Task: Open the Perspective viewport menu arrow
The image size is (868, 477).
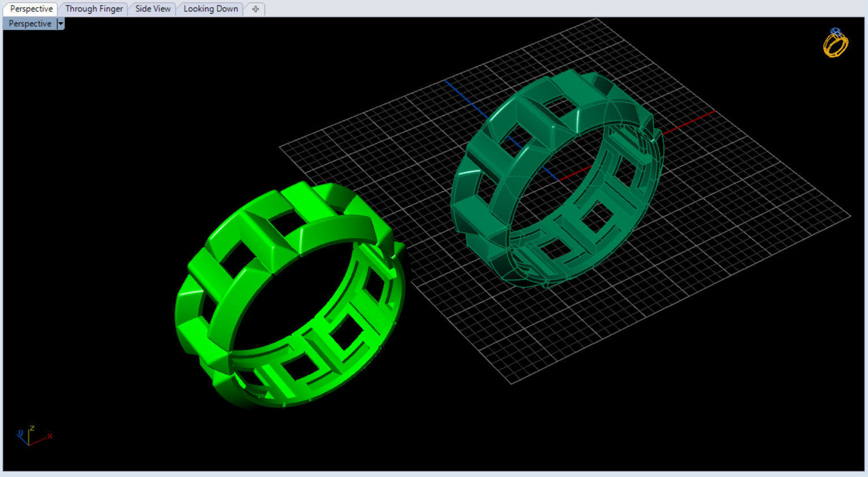Action: click(61, 24)
